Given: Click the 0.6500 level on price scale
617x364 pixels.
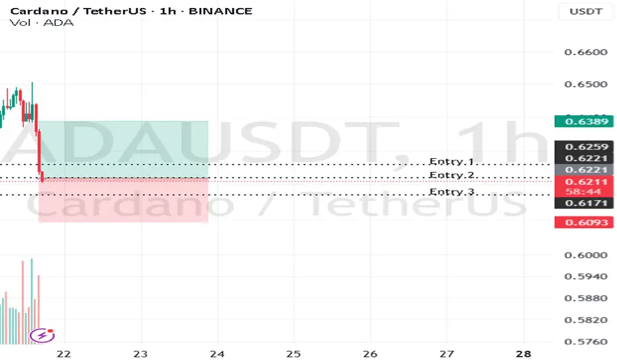Looking at the screenshot, I should (585, 84).
